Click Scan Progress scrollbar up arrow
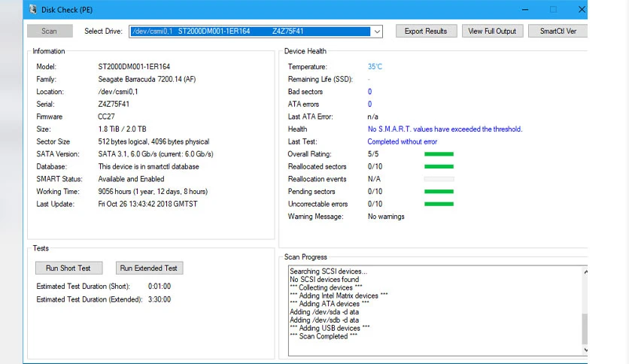The image size is (629, 364). click(585, 271)
